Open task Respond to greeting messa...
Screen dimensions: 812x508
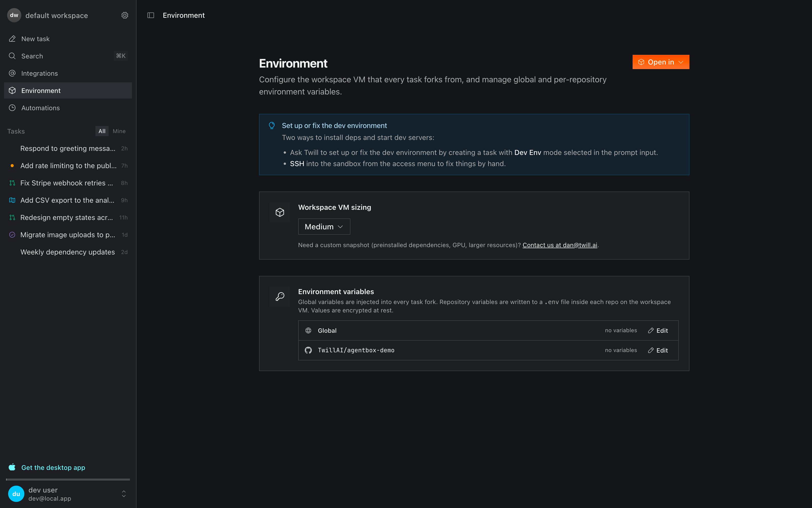pyautogui.click(x=68, y=149)
